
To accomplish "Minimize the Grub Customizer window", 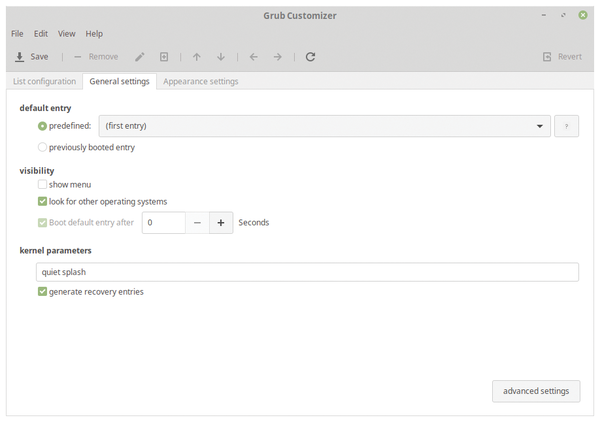I will click(544, 15).
